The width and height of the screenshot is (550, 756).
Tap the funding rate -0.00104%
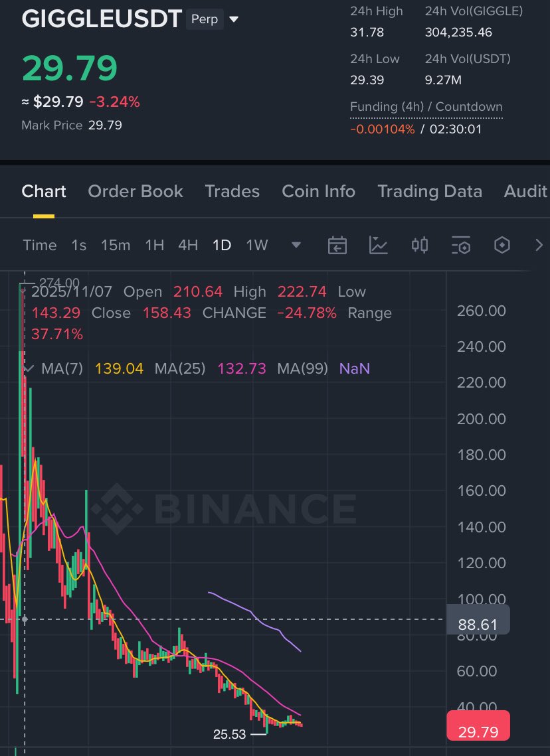point(382,129)
